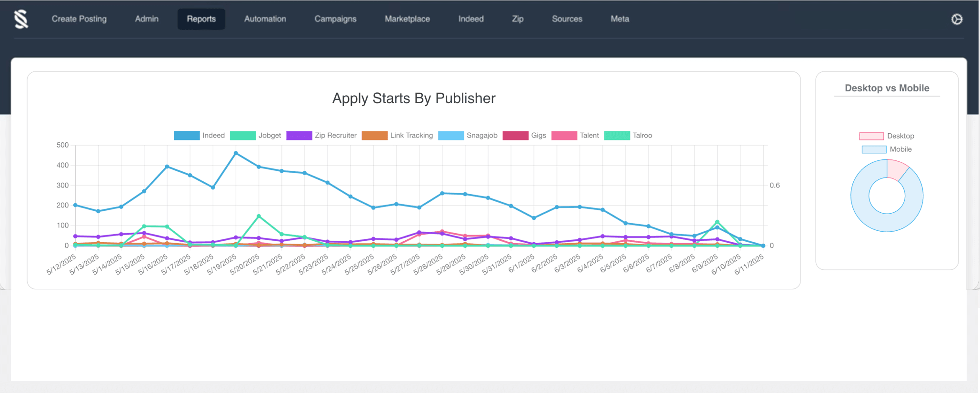Switch to the Sources page
Image resolution: width=980 pixels, height=394 pixels.
(567, 19)
